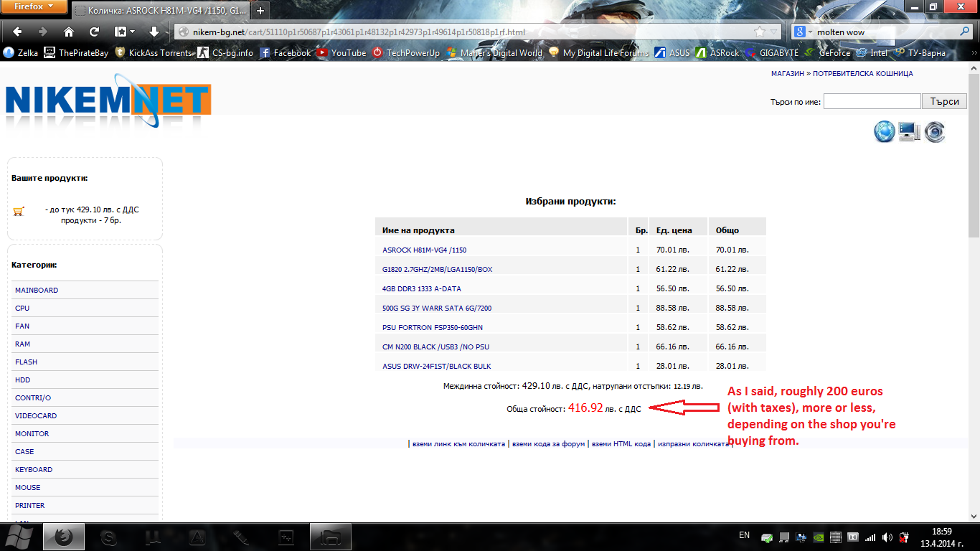
Task: Click the Търси по име input field
Action: click(x=872, y=101)
